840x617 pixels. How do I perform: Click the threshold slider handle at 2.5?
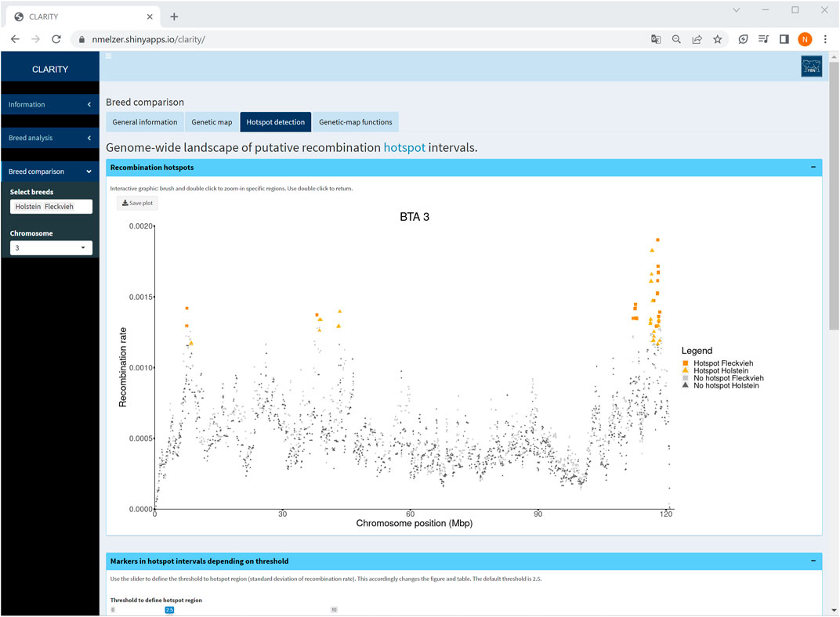(169, 610)
